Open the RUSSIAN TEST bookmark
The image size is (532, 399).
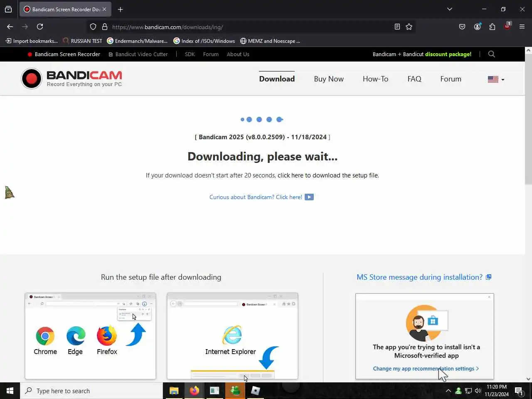click(82, 41)
